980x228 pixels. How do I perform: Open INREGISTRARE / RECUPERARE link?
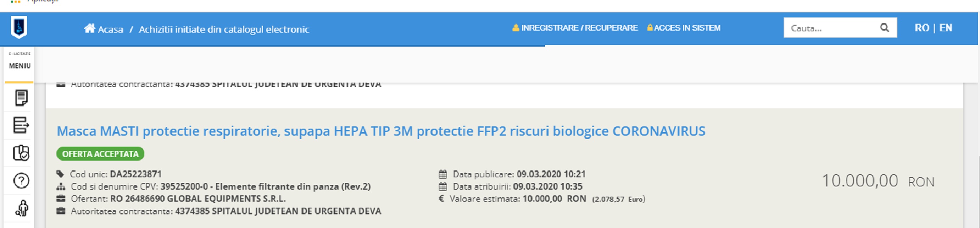click(x=579, y=28)
